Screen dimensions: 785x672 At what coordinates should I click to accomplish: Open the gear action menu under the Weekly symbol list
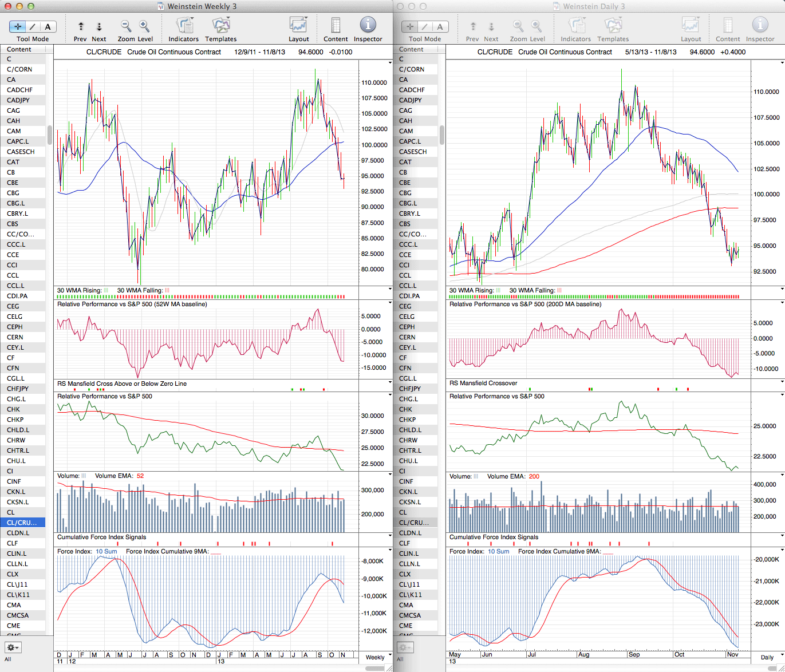pyautogui.click(x=13, y=647)
